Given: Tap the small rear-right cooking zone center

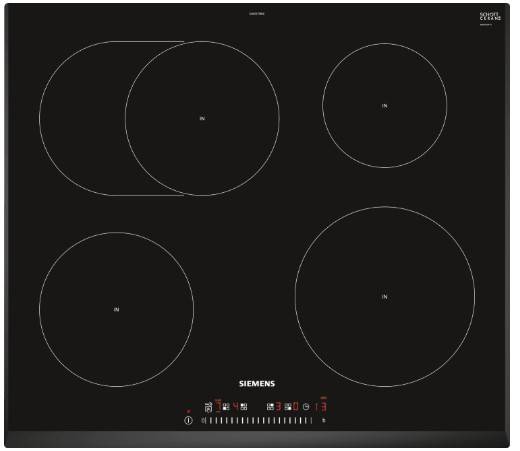Looking at the screenshot, I should tap(385, 106).
